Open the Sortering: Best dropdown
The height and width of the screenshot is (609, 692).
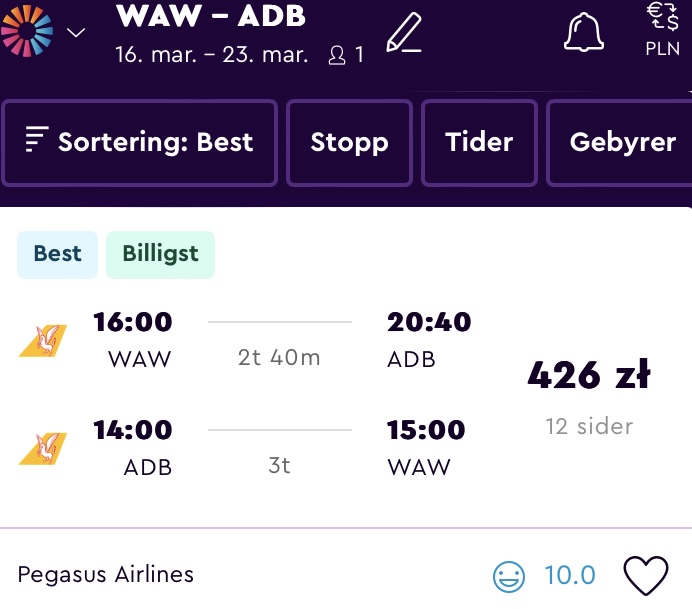pyautogui.click(x=139, y=142)
